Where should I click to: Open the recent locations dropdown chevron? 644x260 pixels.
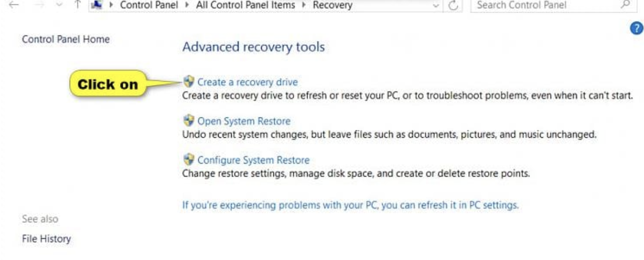[x=59, y=5]
